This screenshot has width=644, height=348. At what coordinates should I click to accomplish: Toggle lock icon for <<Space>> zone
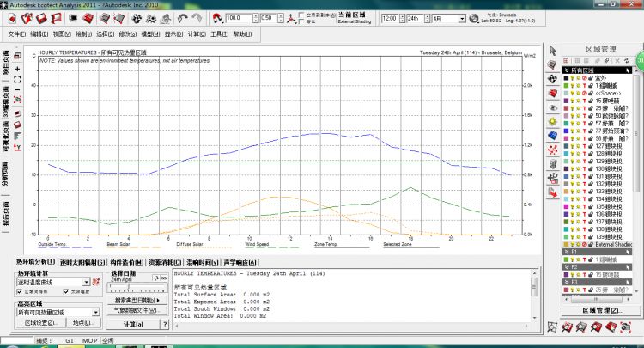click(x=590, y=94)
